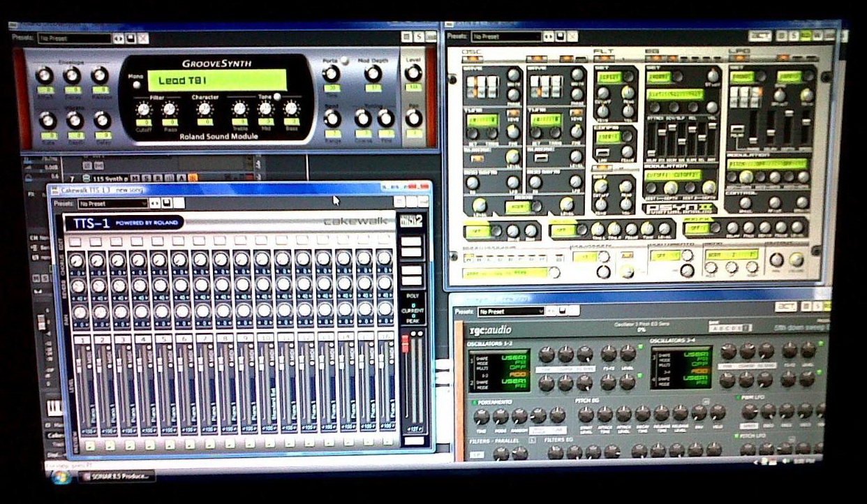Click the TTS-1 channel number 3 label
The height and width of the screenshot is (504, 867).
124,339
